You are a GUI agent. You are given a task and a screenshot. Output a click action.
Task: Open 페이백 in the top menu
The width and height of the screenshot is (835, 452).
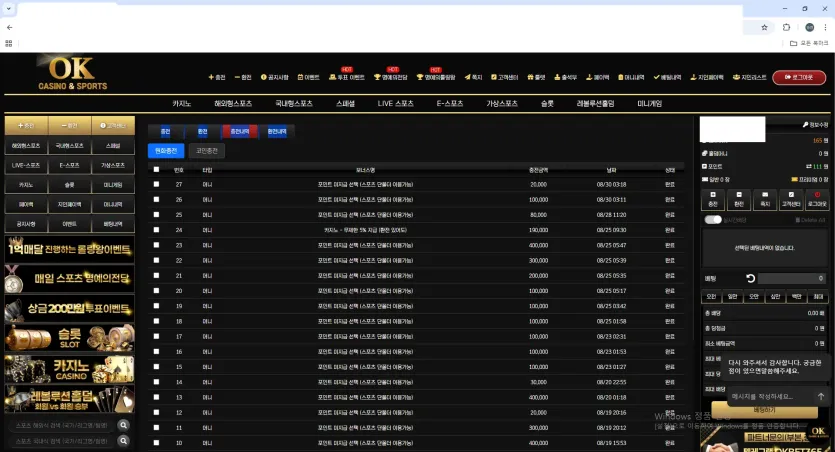point(597,77)
